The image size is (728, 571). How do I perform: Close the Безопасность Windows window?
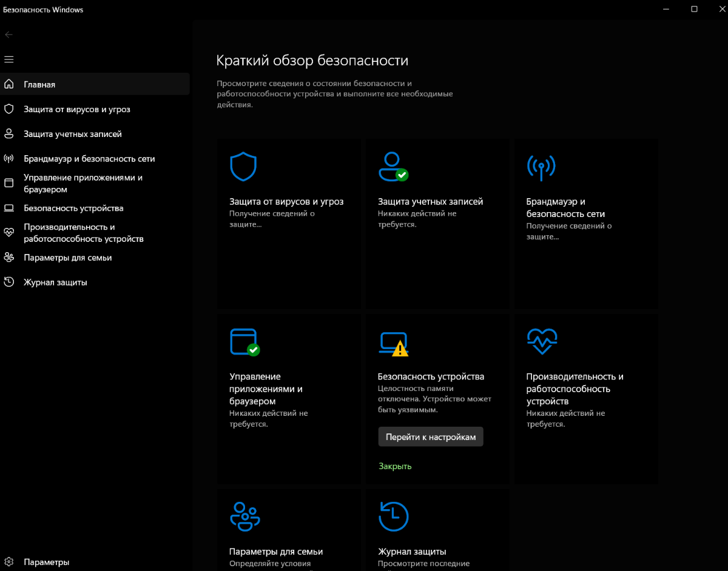(722, 9)
